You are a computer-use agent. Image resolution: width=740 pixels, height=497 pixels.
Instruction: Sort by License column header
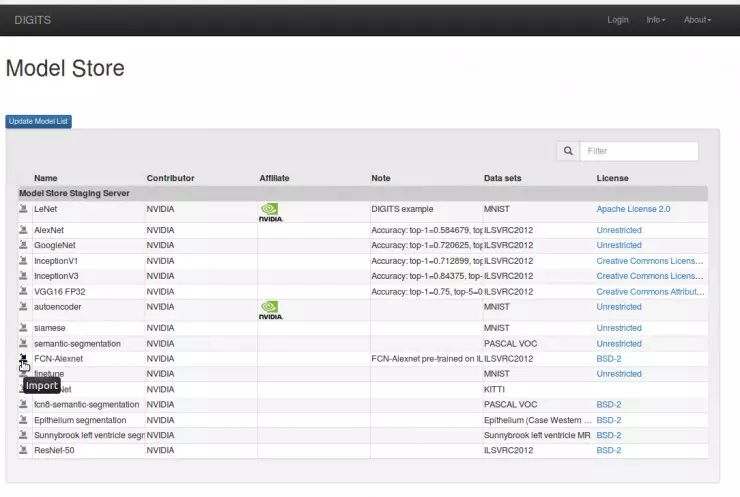coord(613,178)
